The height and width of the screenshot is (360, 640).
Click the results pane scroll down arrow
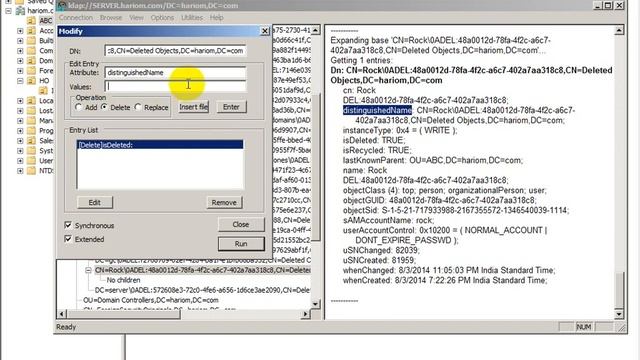point(619,314)
